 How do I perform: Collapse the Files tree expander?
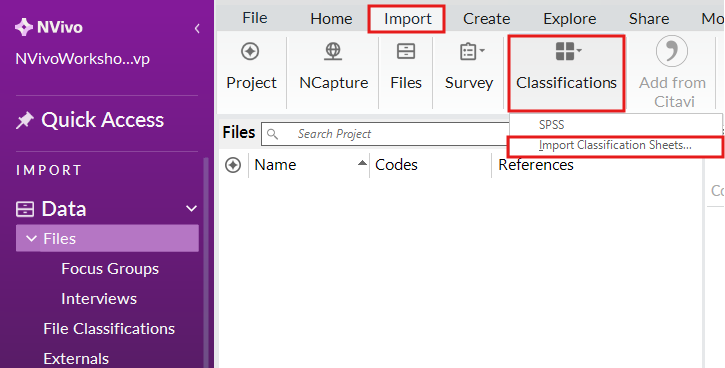tap(31, 239)
